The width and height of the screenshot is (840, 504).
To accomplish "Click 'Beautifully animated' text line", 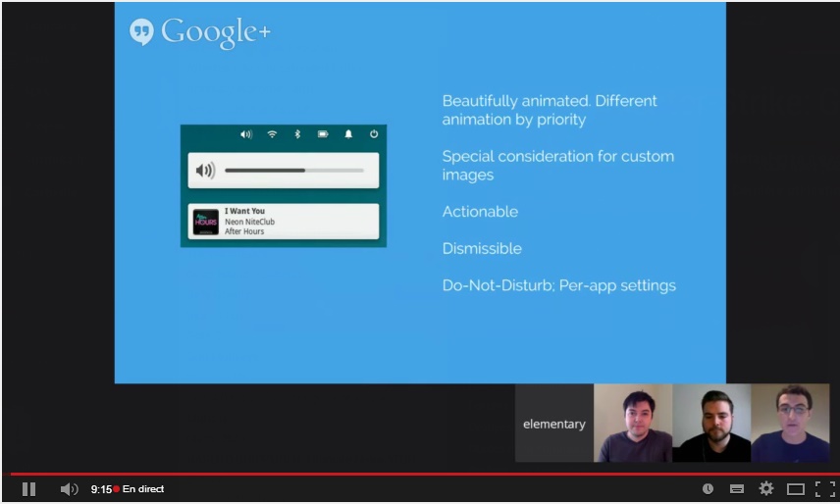I will [x=550, y=101].
